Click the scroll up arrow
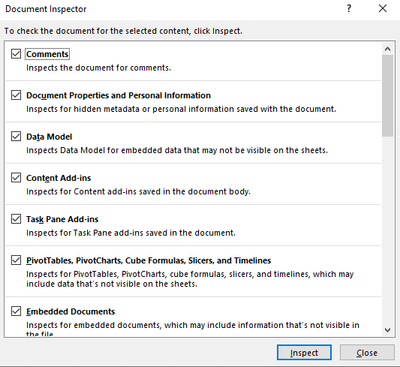The image size is (400, 367). click(387, 49)
